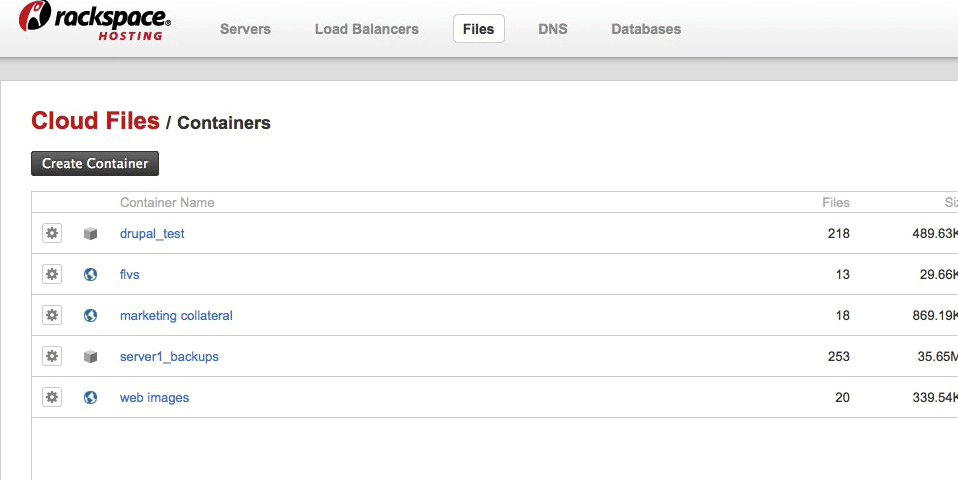Open the marketing collateral container

coord(176,315)
